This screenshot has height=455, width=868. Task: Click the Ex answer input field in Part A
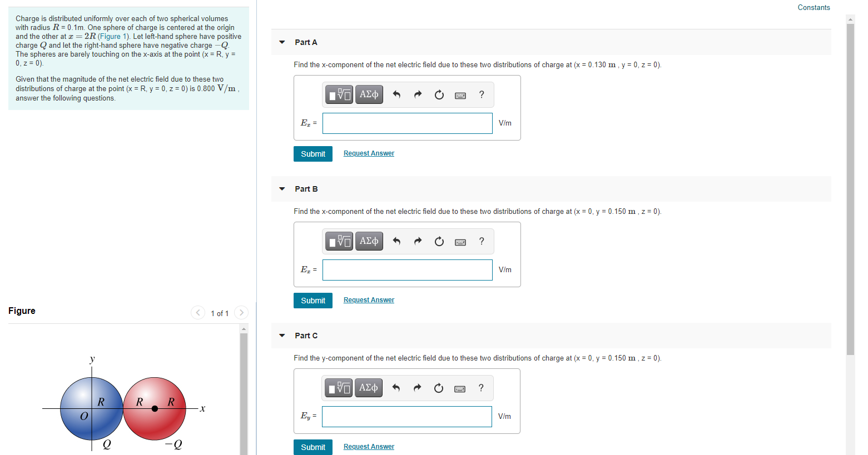point(407,123)
